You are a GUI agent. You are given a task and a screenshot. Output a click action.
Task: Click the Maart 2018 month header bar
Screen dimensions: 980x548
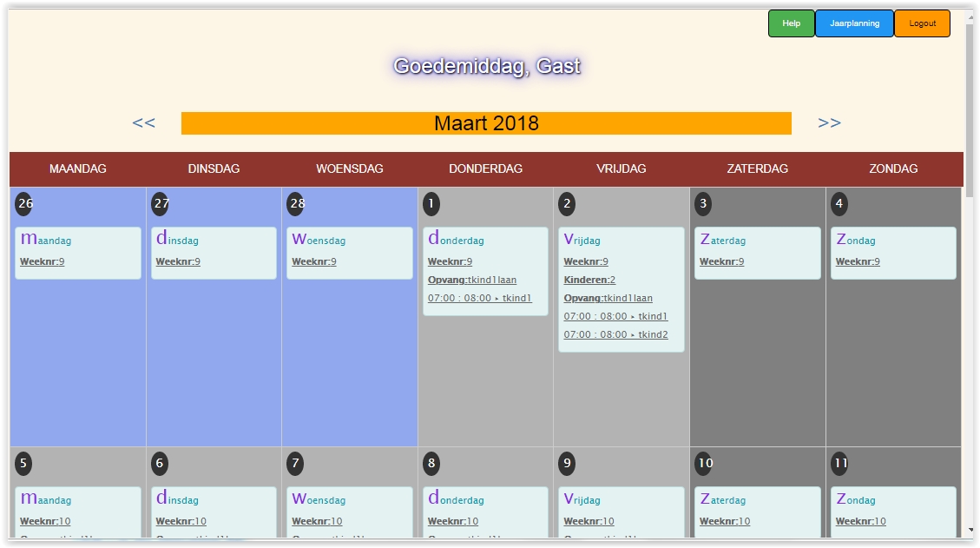(x=486, y=123)
